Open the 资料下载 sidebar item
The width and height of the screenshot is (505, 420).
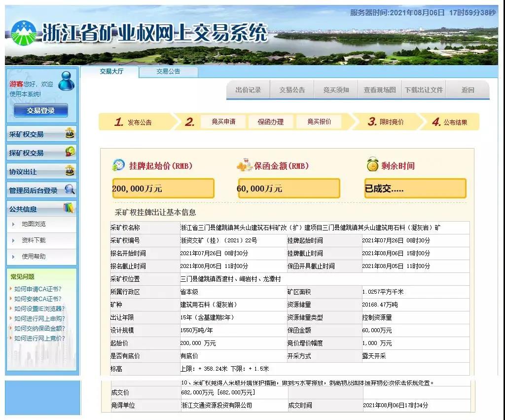click(x=34, y=240)
